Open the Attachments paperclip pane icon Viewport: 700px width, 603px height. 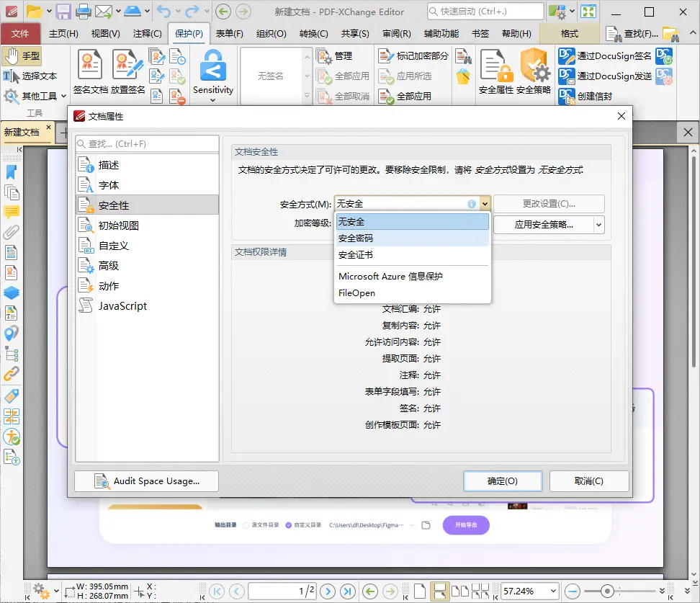(x=12, y=232)
